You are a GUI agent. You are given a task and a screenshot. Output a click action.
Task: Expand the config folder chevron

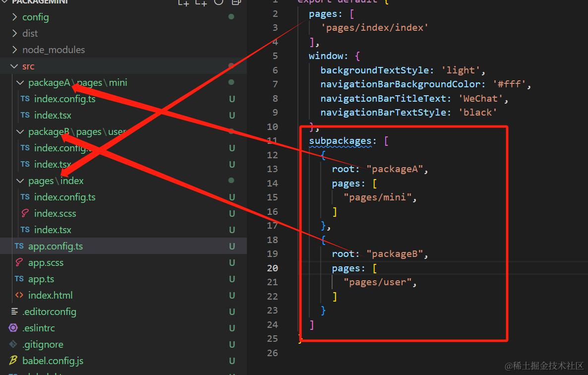(14, 17)
